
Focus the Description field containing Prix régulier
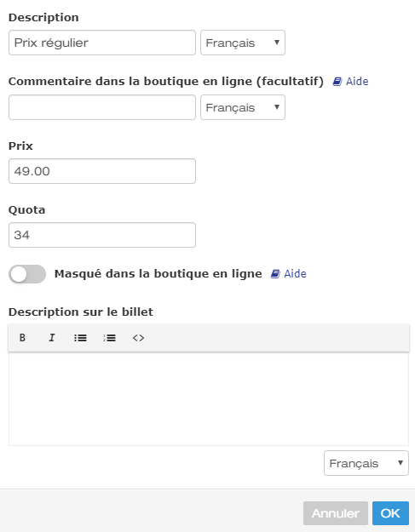(102, 43)
